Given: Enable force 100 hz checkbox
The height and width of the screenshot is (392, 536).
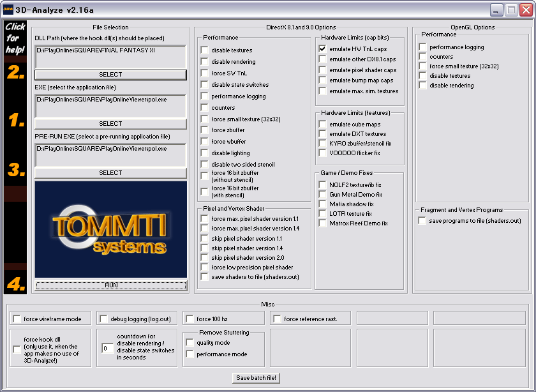Looking at the screenshot, I should tap(190, 319).
